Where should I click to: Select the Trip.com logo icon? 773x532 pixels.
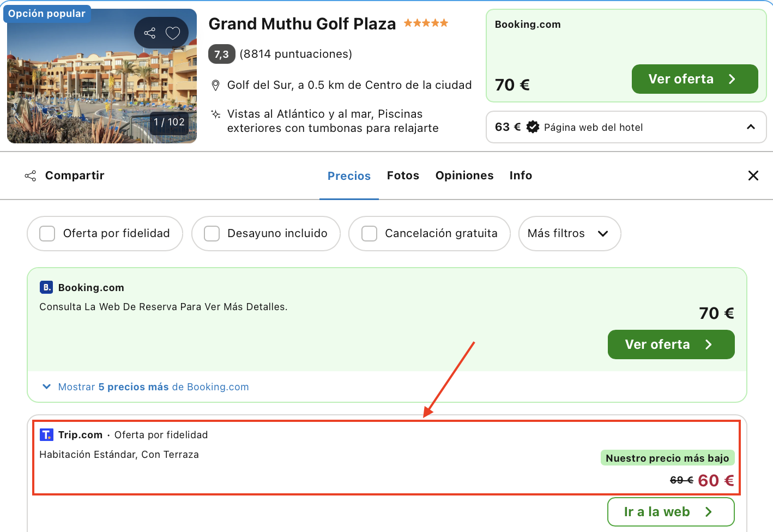coord(46,434)
